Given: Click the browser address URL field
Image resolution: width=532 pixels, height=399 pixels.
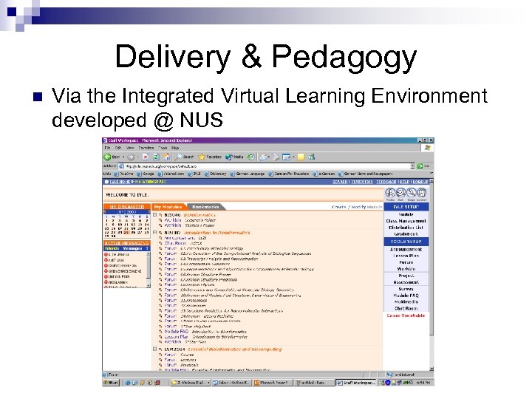Looking at the screenshot, I should point(265,166).
